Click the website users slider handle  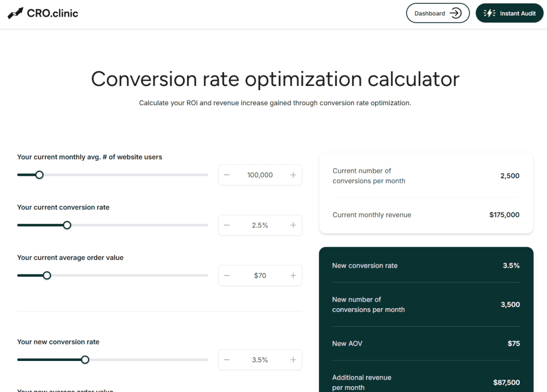coord(39,175)
